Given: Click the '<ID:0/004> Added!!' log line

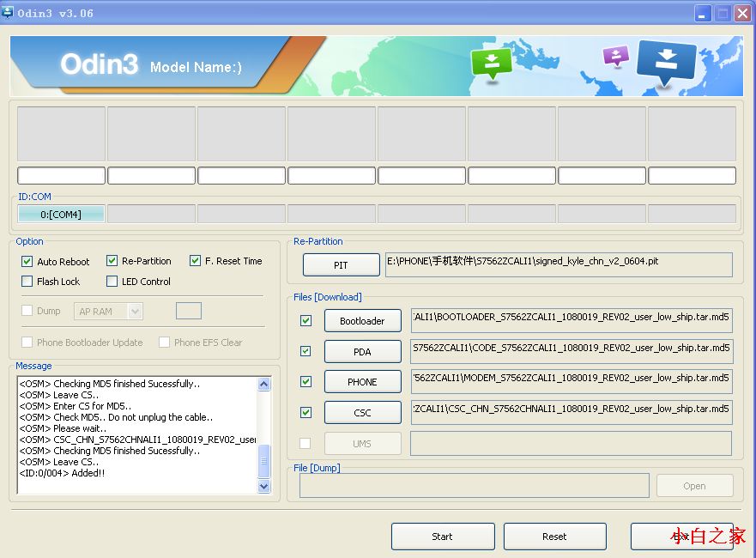Looking at the screenshot, I should 62,473.
